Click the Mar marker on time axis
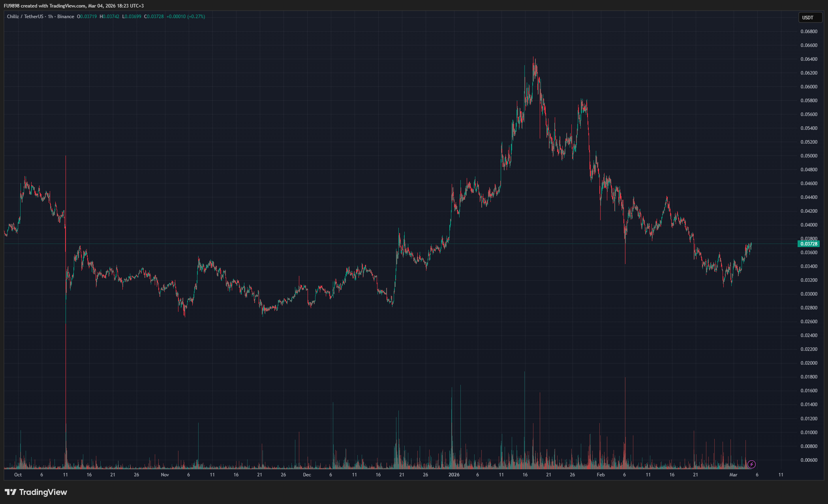The height and width of the screenshot is (504, 828). [733, 475]
